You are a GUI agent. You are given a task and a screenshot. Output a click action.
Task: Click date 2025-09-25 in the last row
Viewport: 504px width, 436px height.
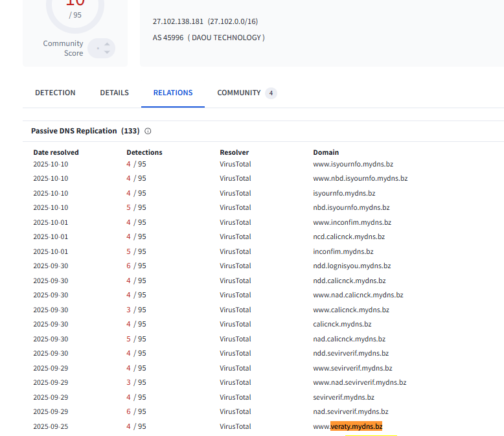51,427
